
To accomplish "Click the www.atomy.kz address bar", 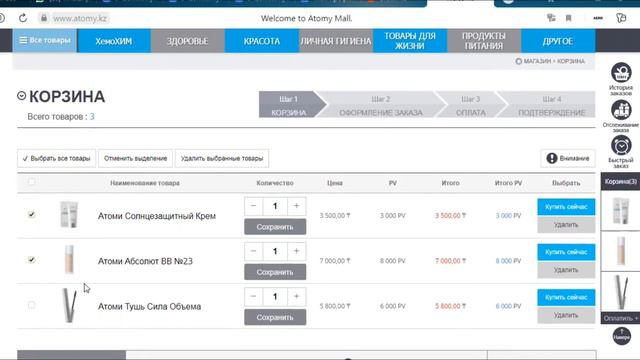I will coord(80,18).
